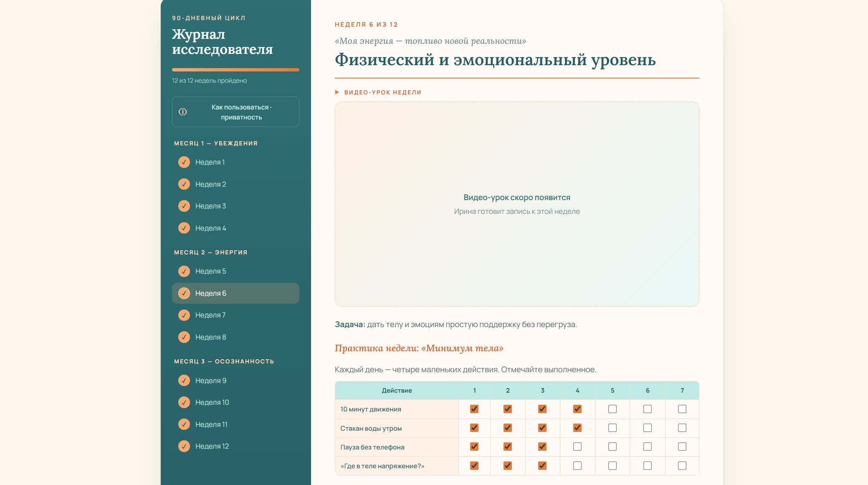Check day 4 for «Где в теле напряжение?»
The width and height of the screenshot is (868, 485).
[x=577, y=465]
